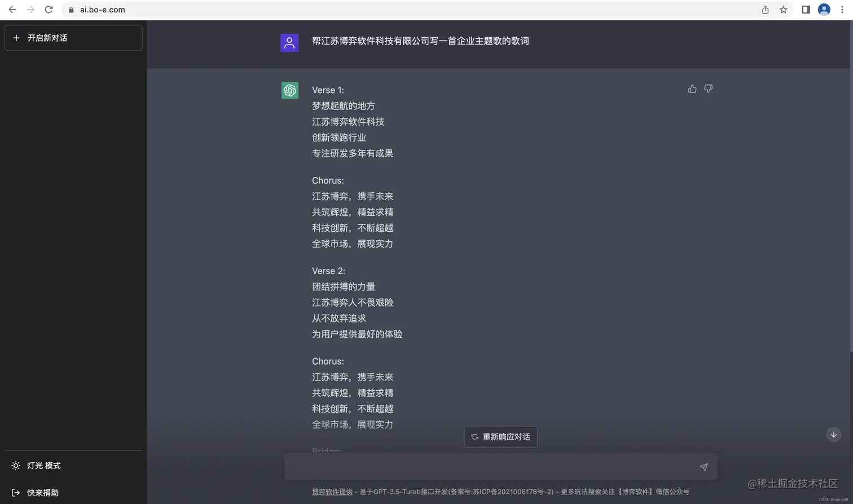The height and width of the screenshot is (504, 853).
Task: Send message with paper plane icon
Action: 703,467
